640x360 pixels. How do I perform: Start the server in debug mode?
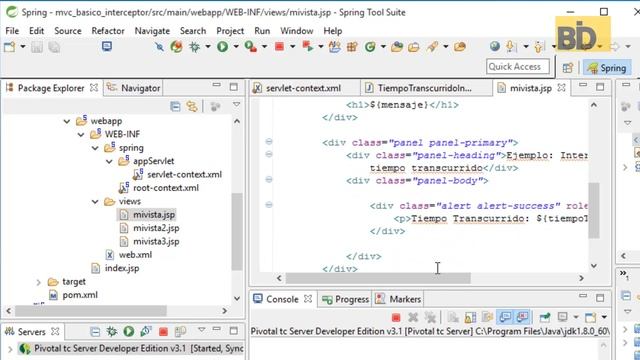point(111,331)
